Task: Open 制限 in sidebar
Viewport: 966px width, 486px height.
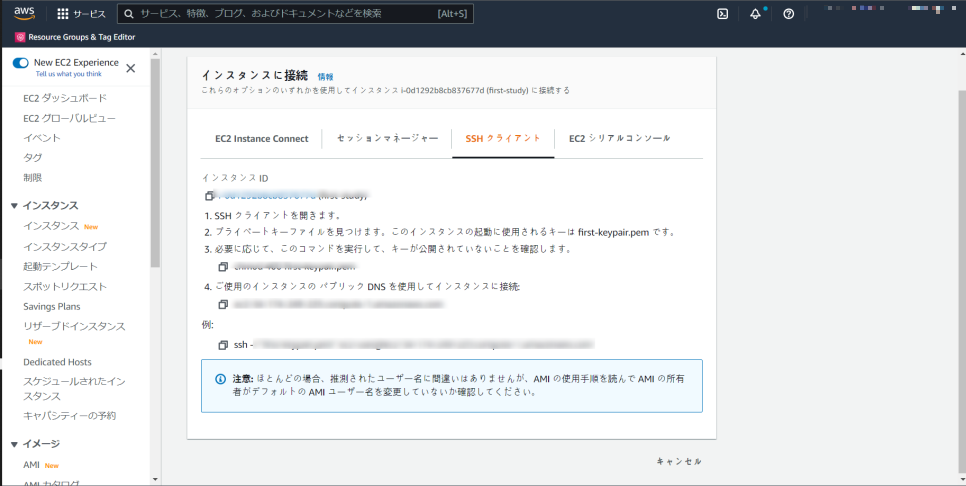Action: (33, 177)
